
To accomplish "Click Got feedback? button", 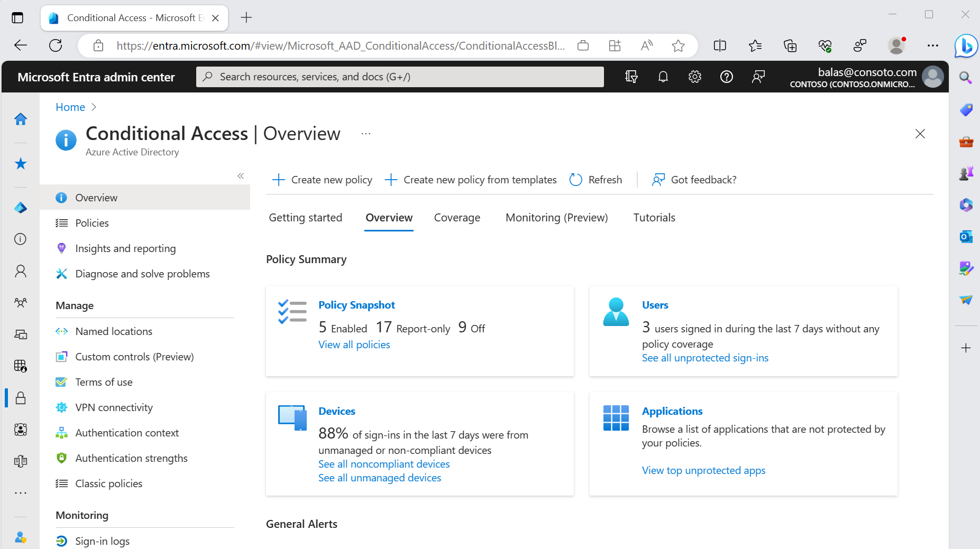I will tap(694, 180).
